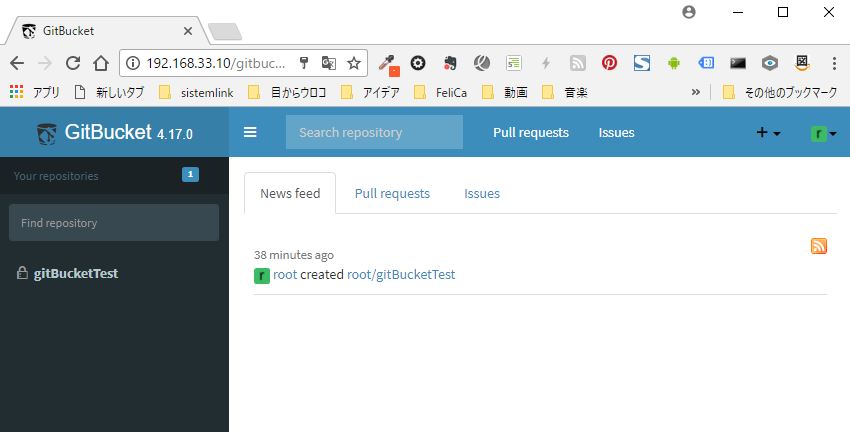Click the saved password key icon
Viewport: 850px width, 432px height.
coord(304,63)
